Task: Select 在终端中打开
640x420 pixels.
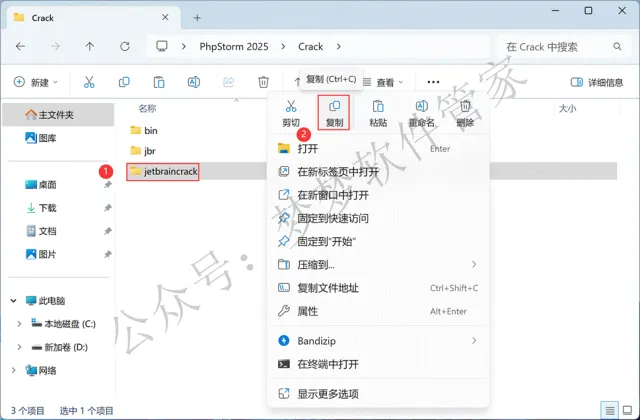Action: (x=378, y=364)
